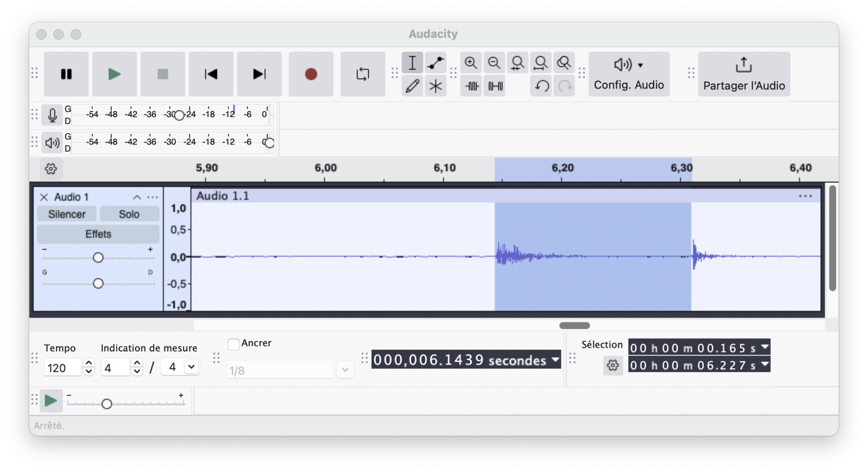Image resolution: width=868 pixels, height=472 pixels.
Task: Increase Tempo with the up stepper
Action: click(x=89, y=363)
